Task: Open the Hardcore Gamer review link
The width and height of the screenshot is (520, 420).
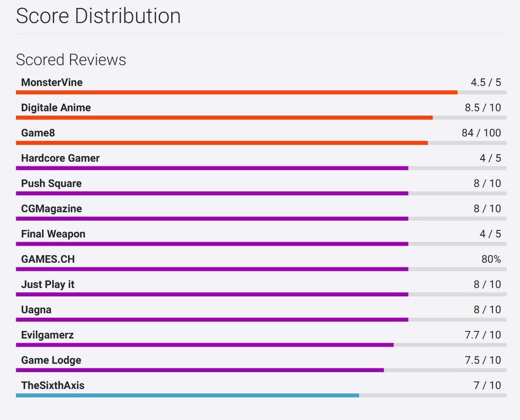Action: (60, 158)
